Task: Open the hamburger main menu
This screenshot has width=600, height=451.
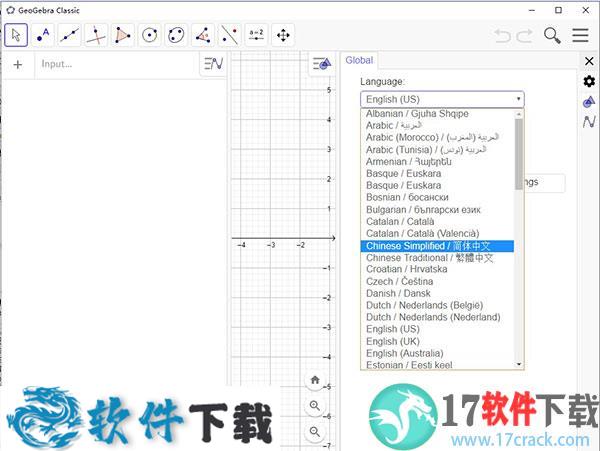Action: click(x=580, y=36)
